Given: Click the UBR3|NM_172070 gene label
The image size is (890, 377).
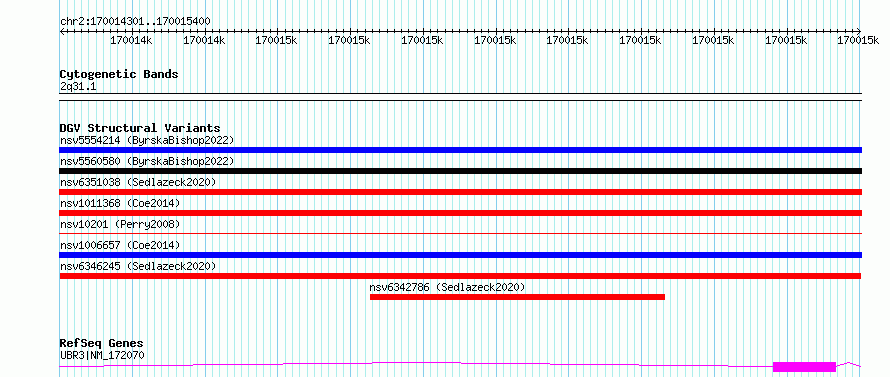Looking at the screenshot, I should point(102,356).
